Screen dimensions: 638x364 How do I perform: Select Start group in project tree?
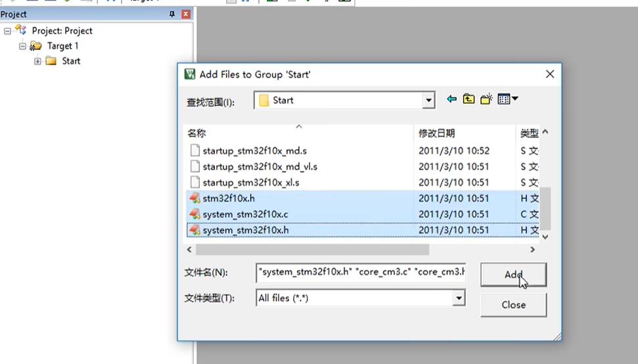[71, 61]
